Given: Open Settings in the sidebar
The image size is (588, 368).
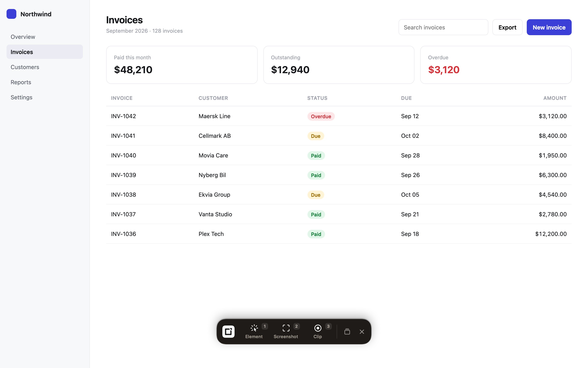Looking at the screenshot, I should click(x=45, y=97).
